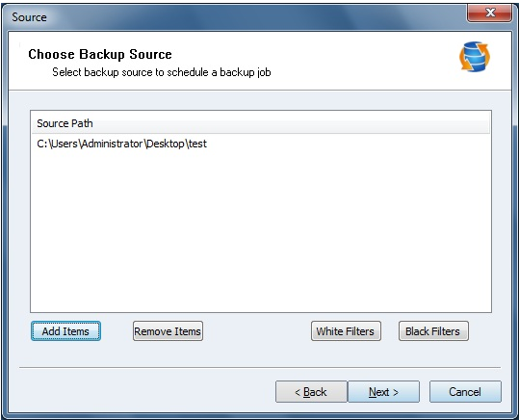The image size is (519, 420).
Task: Click the database sync logo icon
Action: point(475,57)
